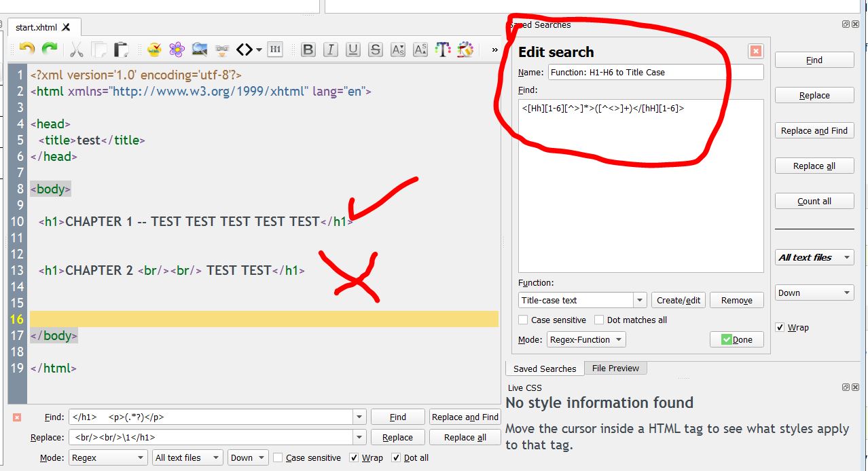Confirm the search edit with Done
868x471 pixels.
pyautogui.click(x=737, y=339)
